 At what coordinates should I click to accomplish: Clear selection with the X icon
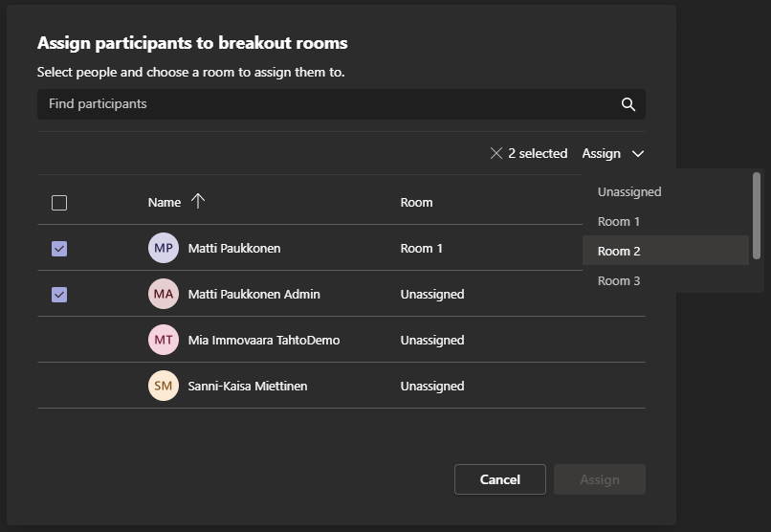496,153
